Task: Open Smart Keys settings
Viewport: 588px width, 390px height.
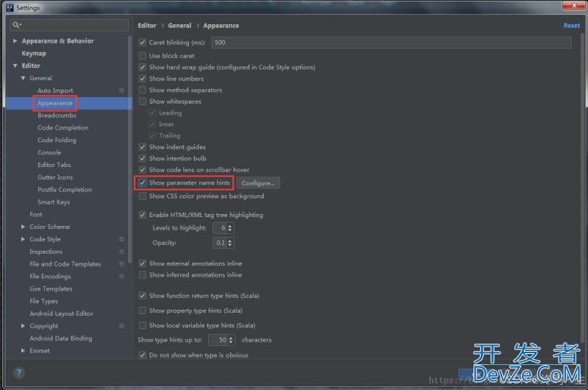Action: [54, 202]
